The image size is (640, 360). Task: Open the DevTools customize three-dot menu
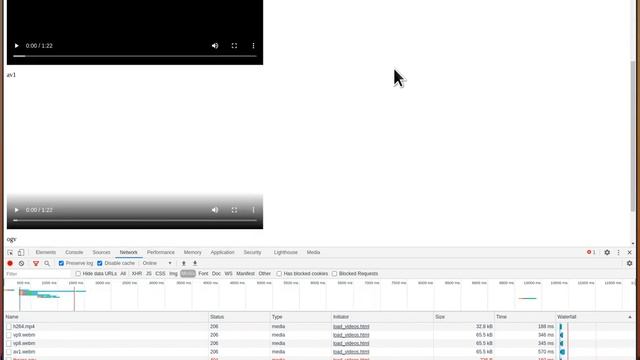tap(618, 253)
